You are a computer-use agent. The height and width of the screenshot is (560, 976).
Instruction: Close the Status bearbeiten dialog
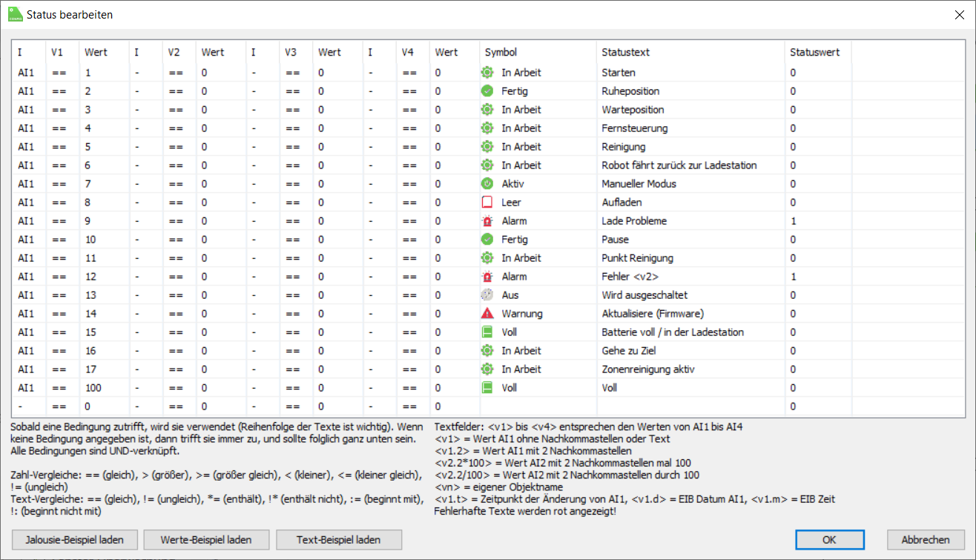click(959, 15)
